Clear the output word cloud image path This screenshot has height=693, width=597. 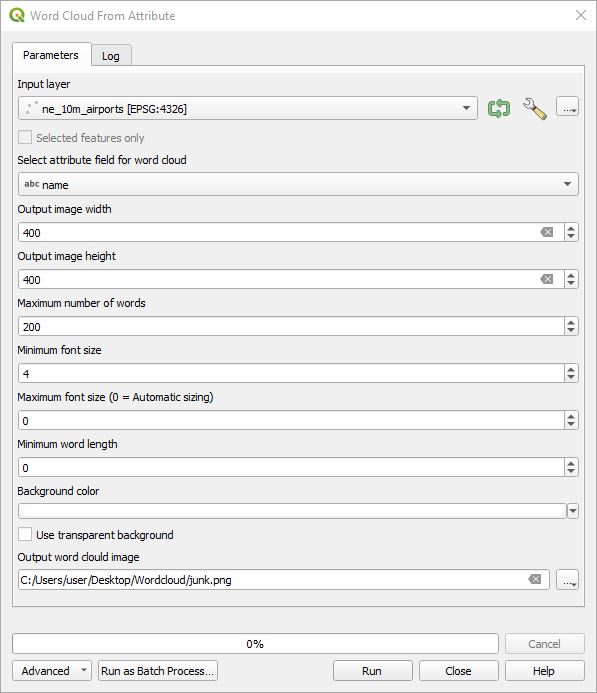(x=535, y=579)
